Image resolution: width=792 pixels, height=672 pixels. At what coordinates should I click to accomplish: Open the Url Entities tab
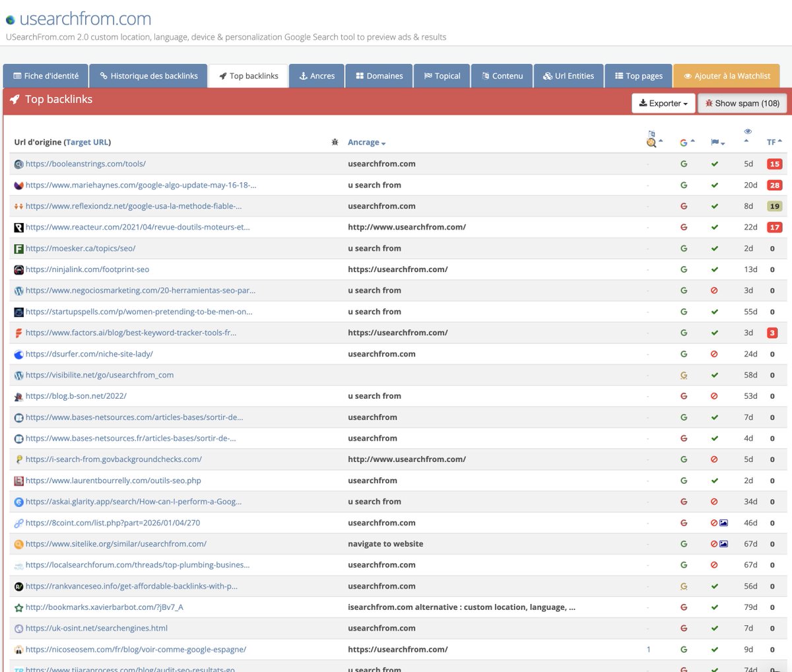[x=568, y=76]
